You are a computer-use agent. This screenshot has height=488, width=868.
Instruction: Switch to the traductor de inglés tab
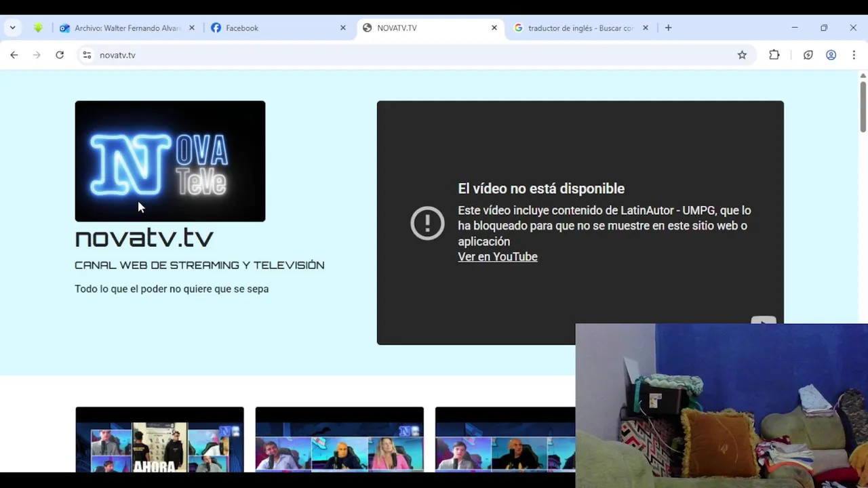point(580,28)
